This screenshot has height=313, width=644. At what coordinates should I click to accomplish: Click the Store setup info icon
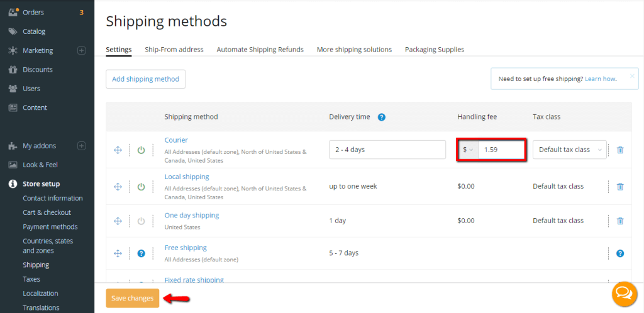pos(13,184)
